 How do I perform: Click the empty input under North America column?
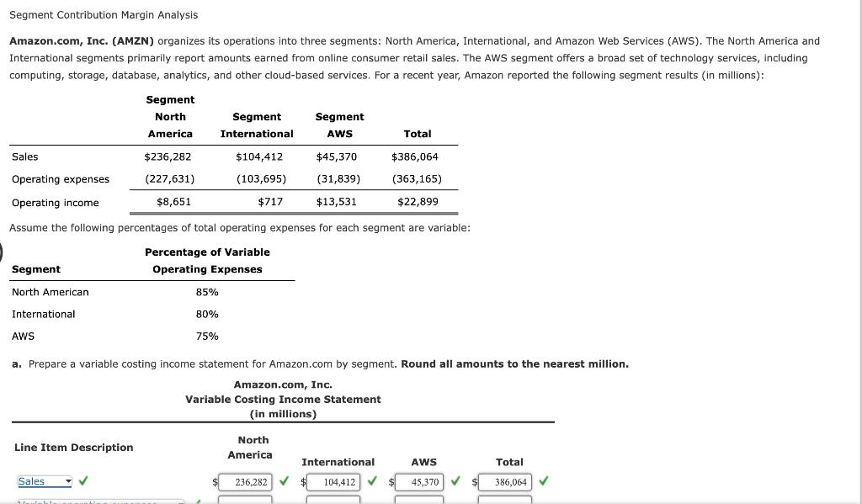pyautogui.click(x=246, y=501)
